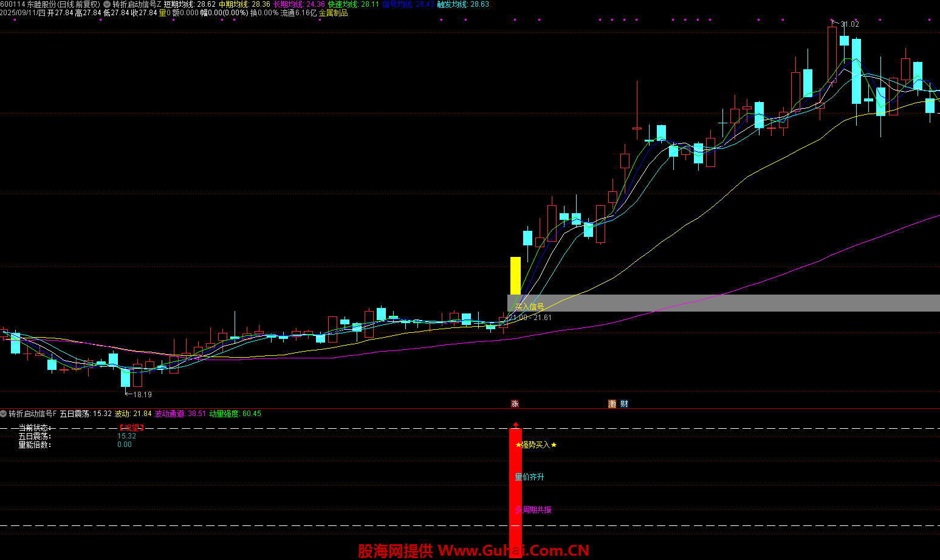Click the date 2025/09/11/四
The image size is (940, 560).
22,13
